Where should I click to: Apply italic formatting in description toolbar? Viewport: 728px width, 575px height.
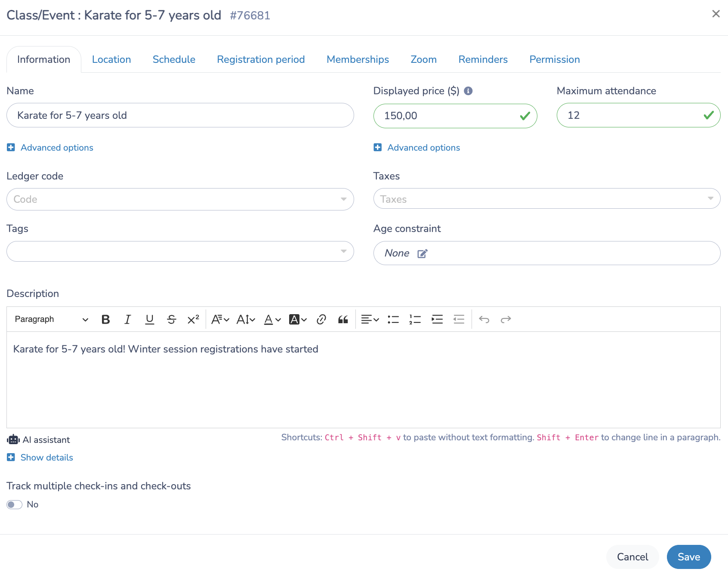[x=127, y=319]
